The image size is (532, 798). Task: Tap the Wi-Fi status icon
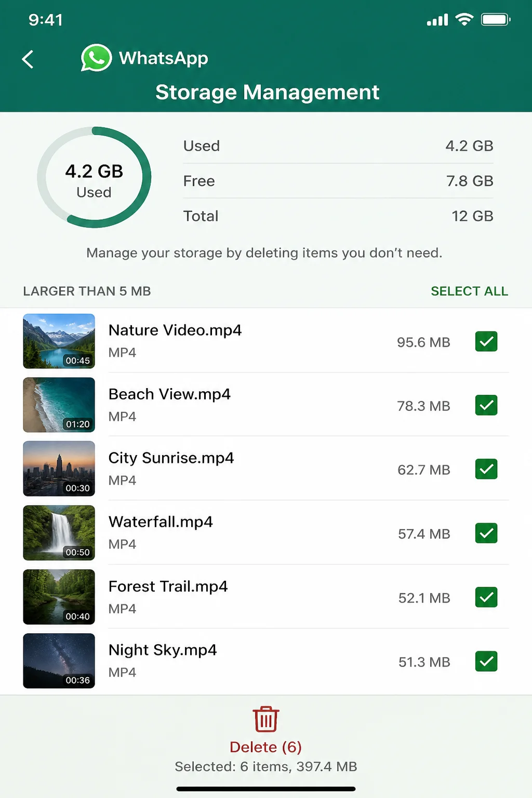(464, 19)
